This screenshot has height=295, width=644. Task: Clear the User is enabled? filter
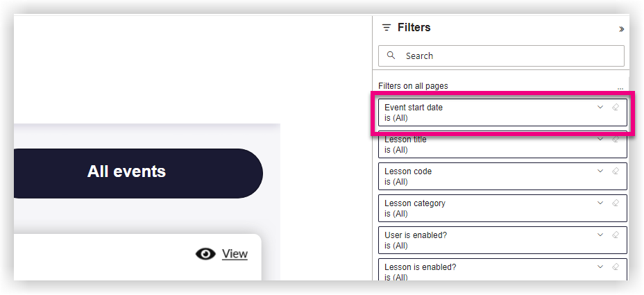click(616, 235)
